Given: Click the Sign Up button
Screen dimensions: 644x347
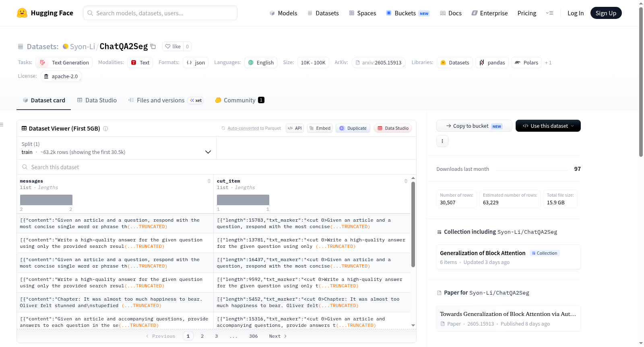Looking at the screenshot, I should 606,13.
